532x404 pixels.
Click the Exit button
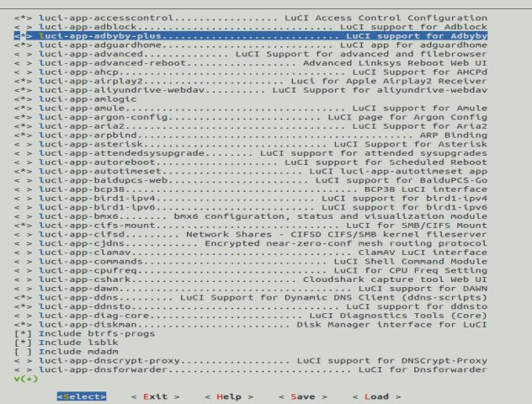tap(156, 396)
